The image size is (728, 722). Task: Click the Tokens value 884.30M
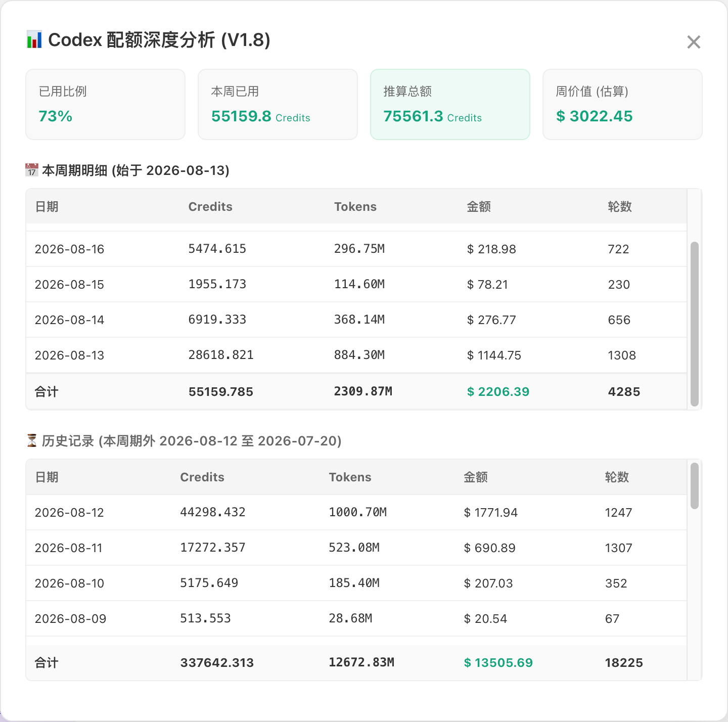click(x=359, y=355)
